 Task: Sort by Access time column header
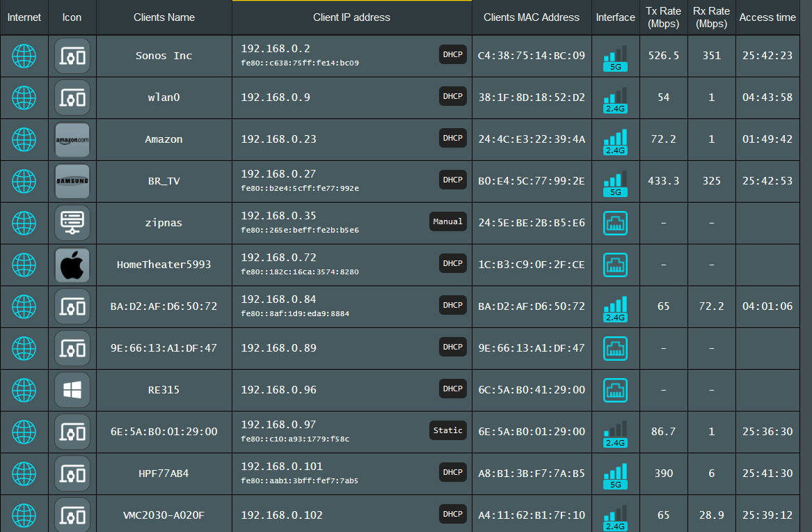[767, 17]
